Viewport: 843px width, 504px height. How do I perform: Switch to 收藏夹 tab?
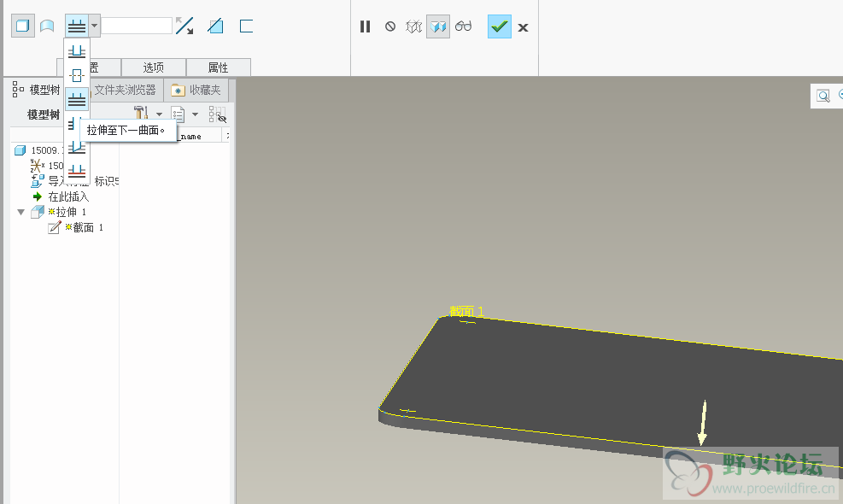coord(196,90)
